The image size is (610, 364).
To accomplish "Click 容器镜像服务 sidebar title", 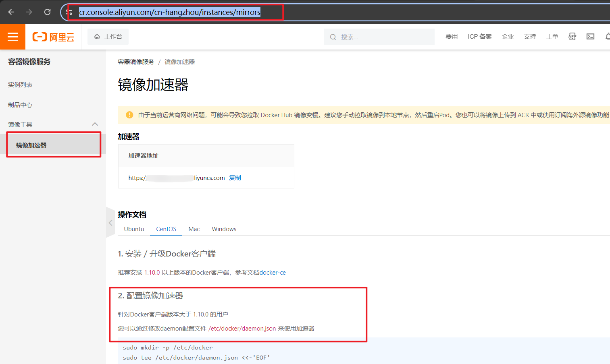I will (29, 62).
